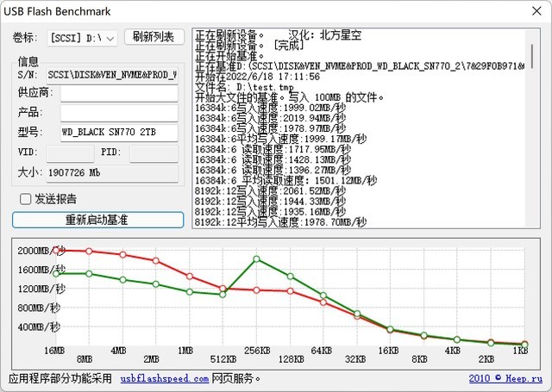Click green read data point at 64KB
Image resolution: width=552 pixels, height=392 pixels.
(x=323, y=296)
